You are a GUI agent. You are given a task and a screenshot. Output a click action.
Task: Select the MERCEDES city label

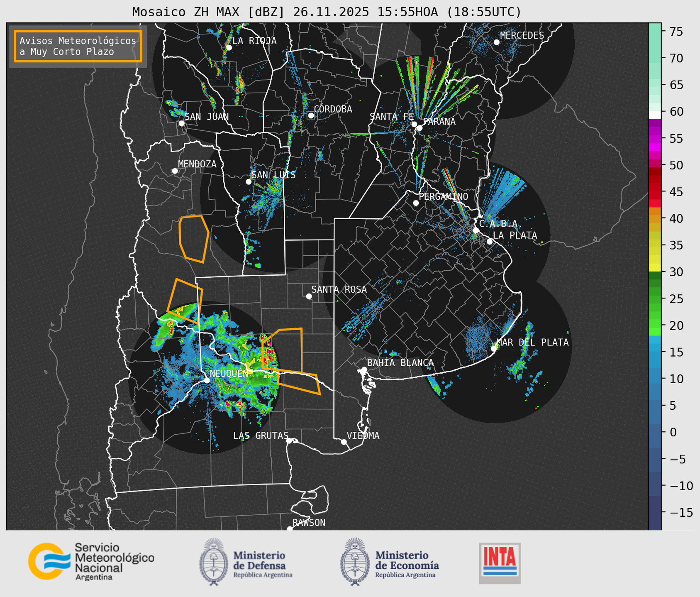coord(522,36)
